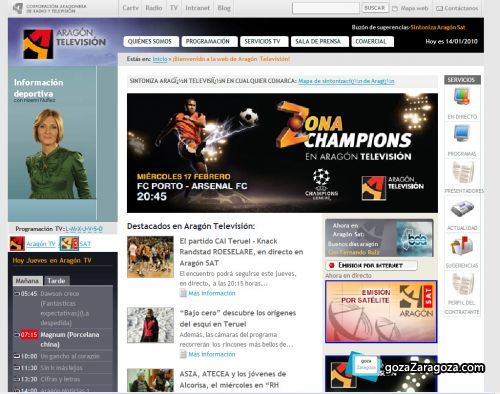Go to Cartv in top bar
Viewport: 500px width, 394px height.
tap(130, 8)
